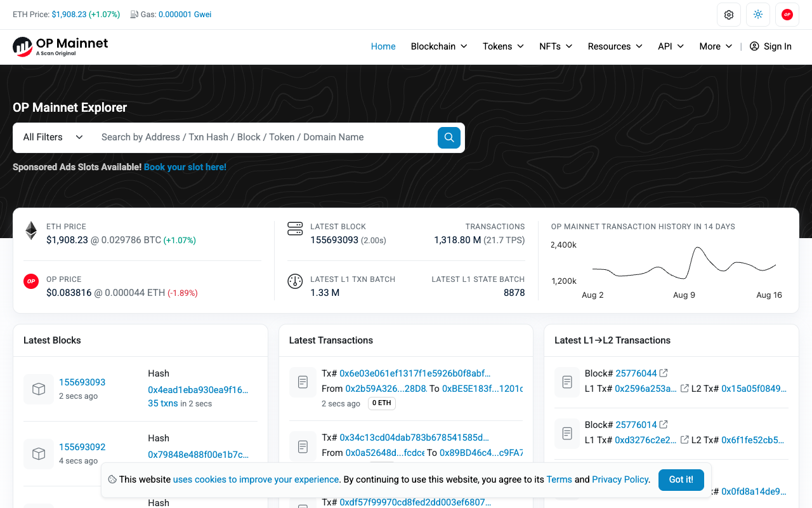This screenshot has height=508, width=812.
Task: Open transaction 0x6e03e061ef1317f1e5926b0f8abf
Action: point(415,373)
